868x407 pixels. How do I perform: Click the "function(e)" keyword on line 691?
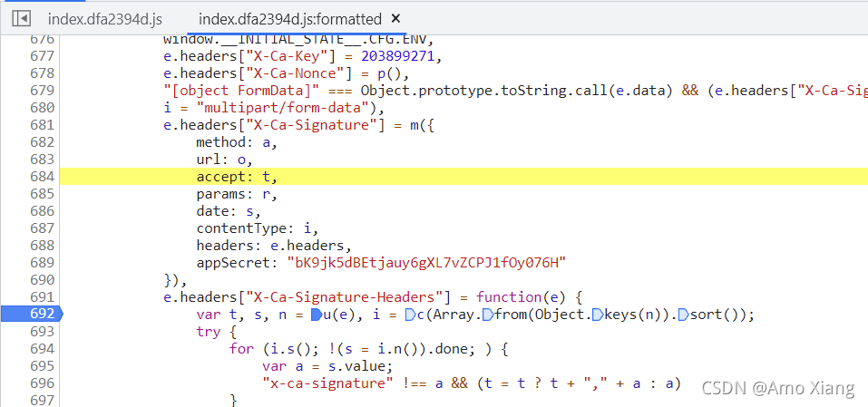(521, 297)
